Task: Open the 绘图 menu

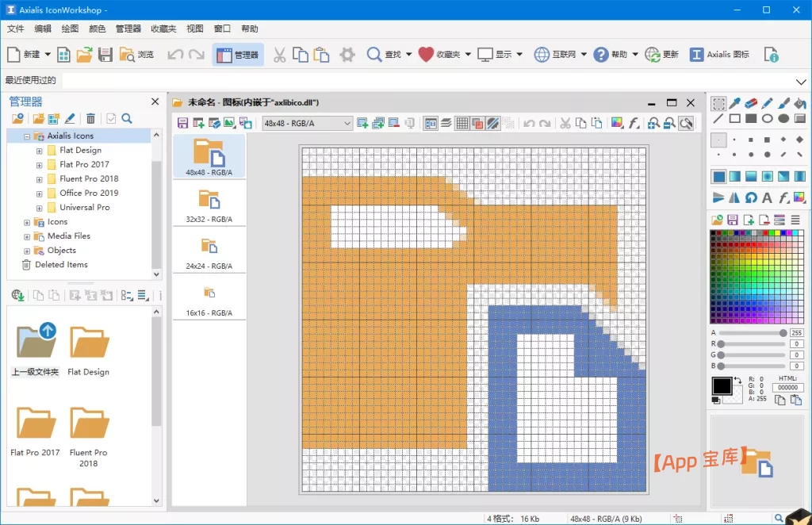Action: [x=70, y=29]
